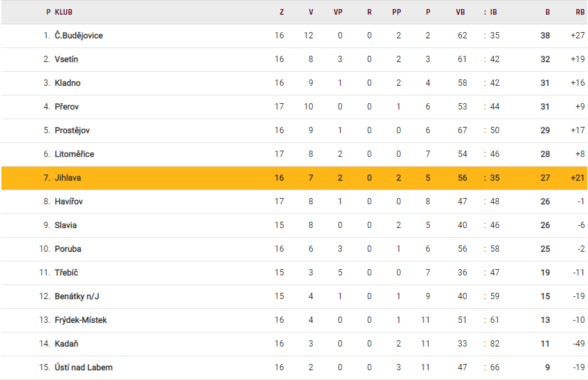
Task: Open the Vsetín team entry
Action: tap(66, 59)
